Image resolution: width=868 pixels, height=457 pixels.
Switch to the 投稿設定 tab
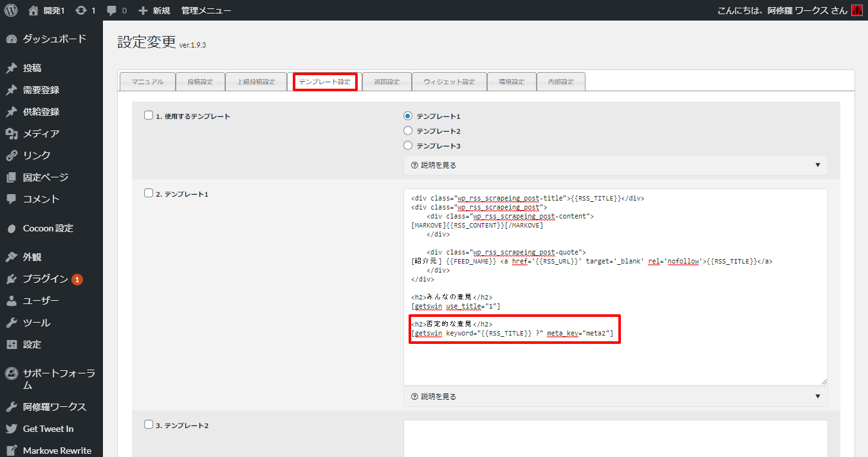199,82
